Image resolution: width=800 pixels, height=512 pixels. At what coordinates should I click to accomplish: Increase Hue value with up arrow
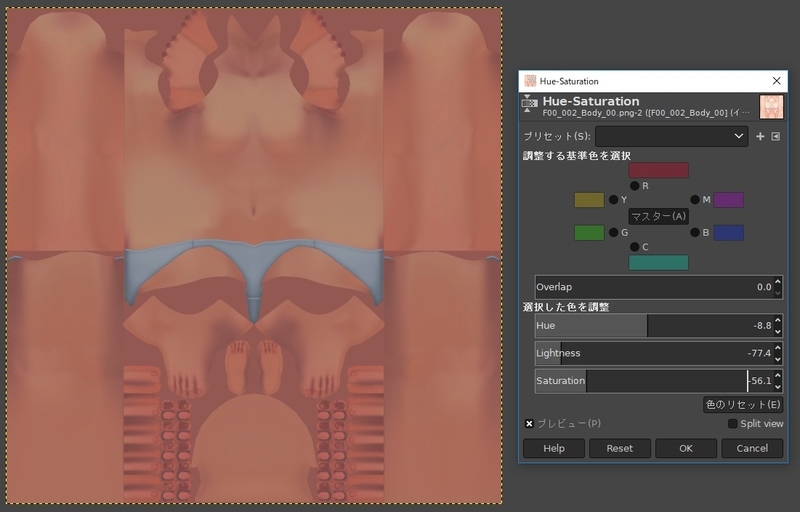pos(778,320)
